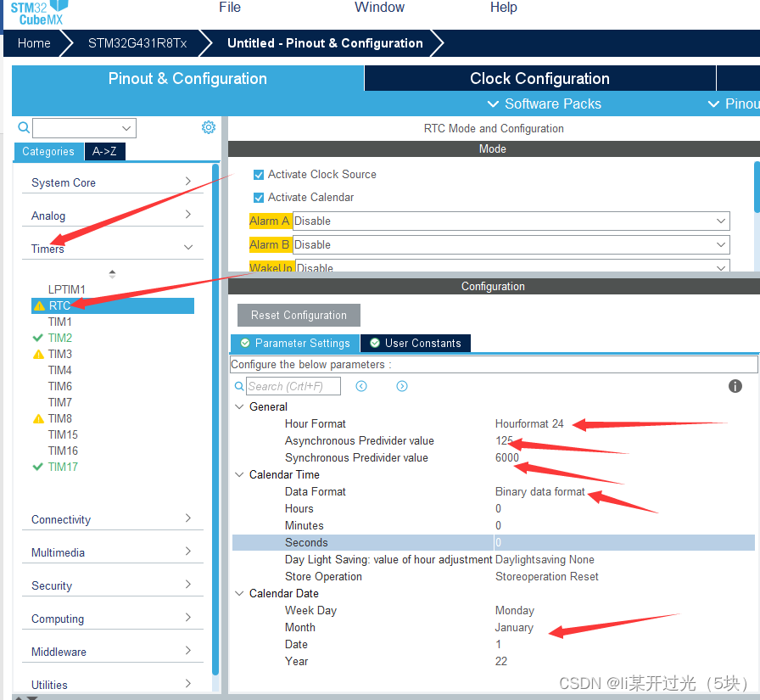The image size is (760, 700).
Task: Click the parameter Search (Ctrl+F) field
Action: tap(293, 386)
